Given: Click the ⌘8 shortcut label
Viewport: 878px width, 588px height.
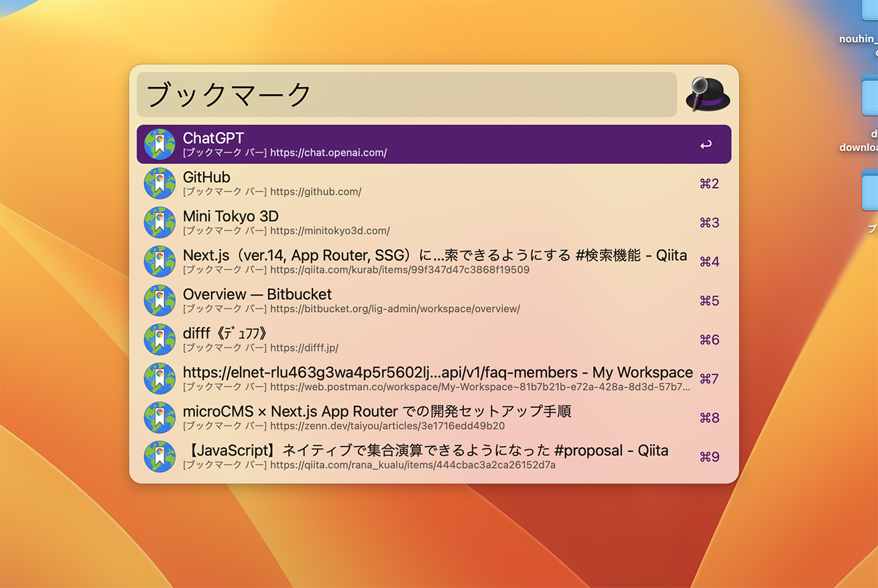Looking at the screenshot, I should tap(709, 417).
